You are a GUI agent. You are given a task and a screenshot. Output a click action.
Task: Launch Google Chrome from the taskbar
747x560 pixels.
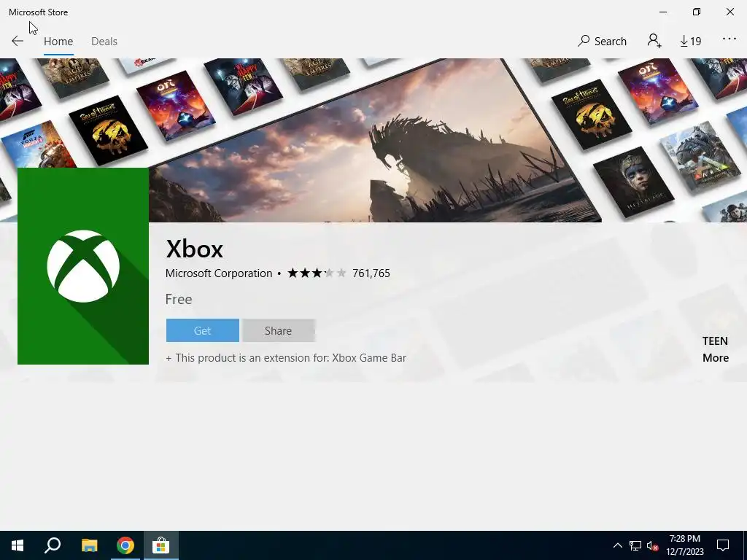[x=125, y=545]
